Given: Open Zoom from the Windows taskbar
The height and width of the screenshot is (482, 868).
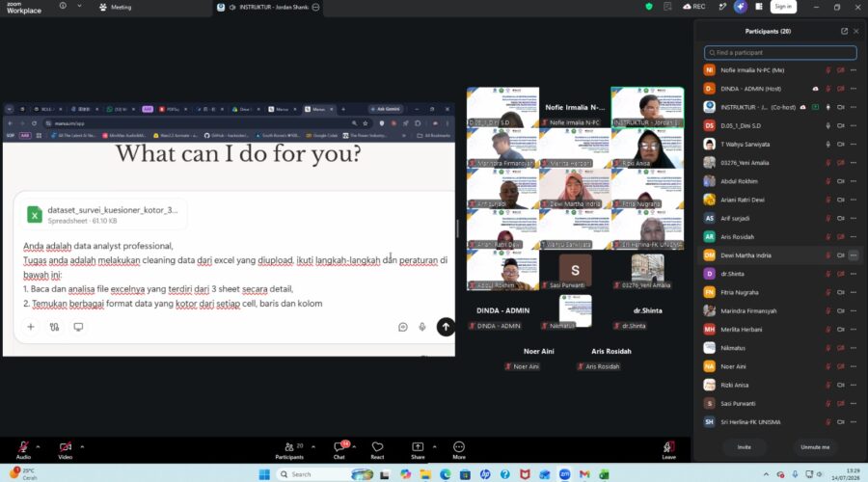Looking at the screenshot, I should (564, 474).
